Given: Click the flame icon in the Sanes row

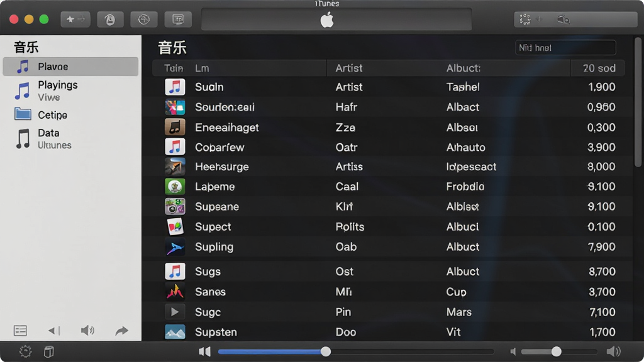Looking at the screenshot, I should point(175,292).
